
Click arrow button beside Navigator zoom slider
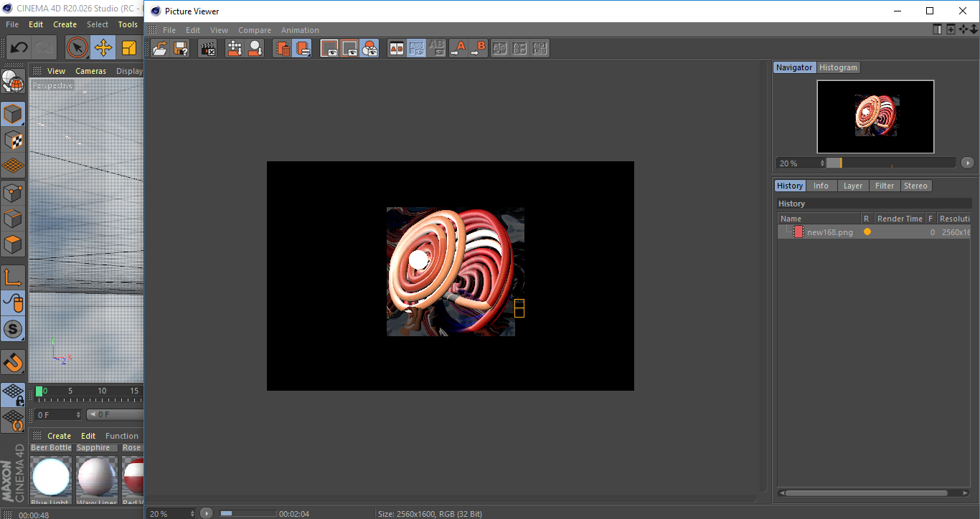pyautogui.click(x=967, y=163)
